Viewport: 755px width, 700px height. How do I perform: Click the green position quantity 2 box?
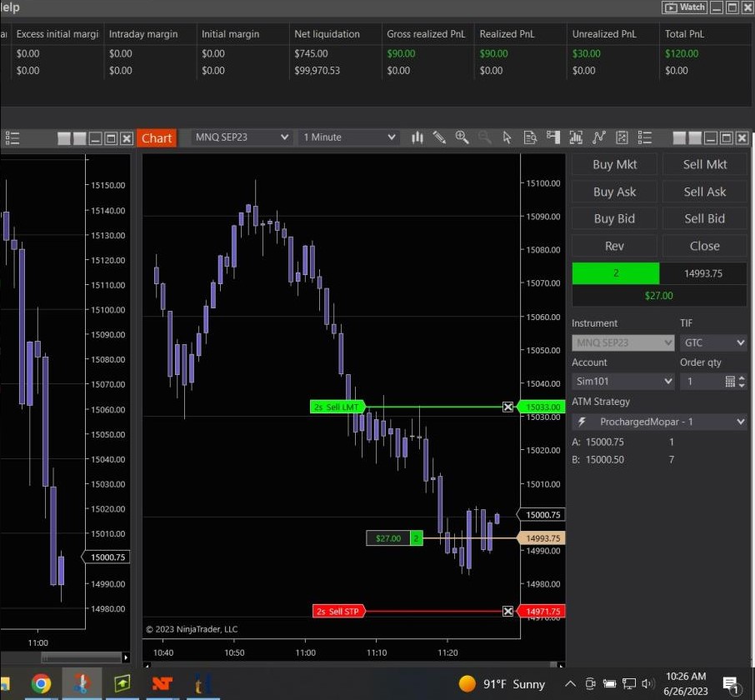(615, 273)
